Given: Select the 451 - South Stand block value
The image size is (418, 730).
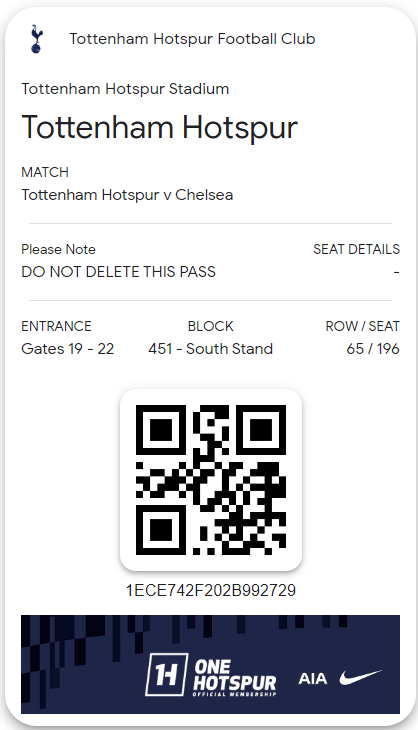Looking at the screenshot, I should pyautogui.click(x=210, y=349).
